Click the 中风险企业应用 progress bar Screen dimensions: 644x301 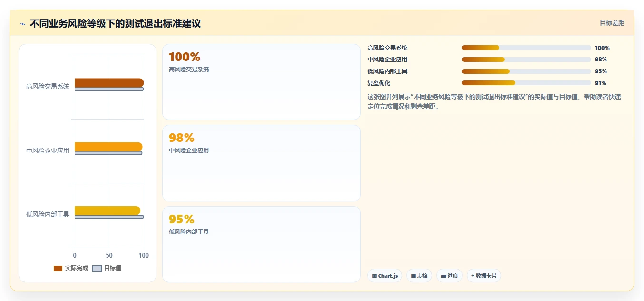tap(526, 60)
